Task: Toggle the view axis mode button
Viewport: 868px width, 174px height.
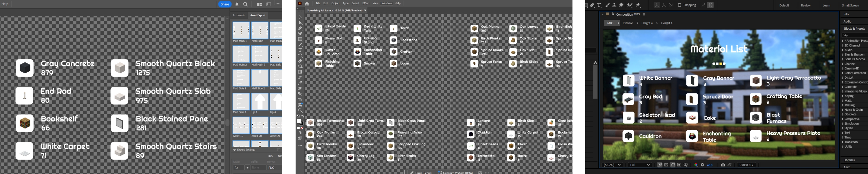Action: click(671, 5)
